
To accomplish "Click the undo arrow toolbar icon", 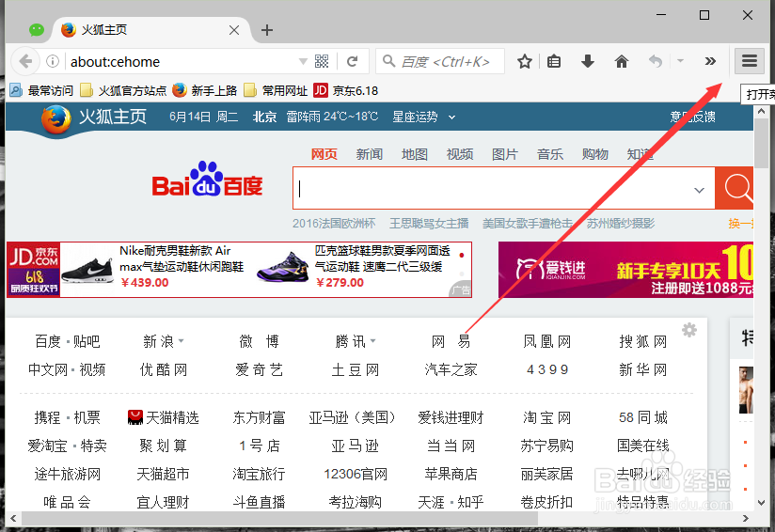I will (x=656, y=61).
